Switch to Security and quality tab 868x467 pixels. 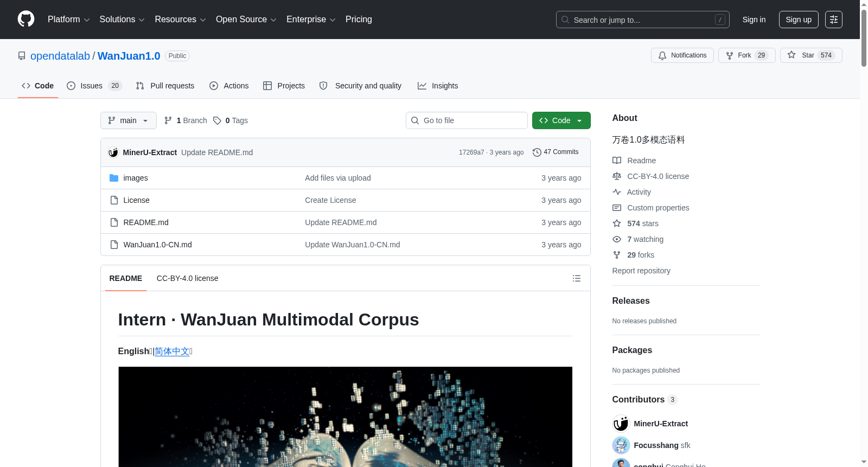(360, 86)
